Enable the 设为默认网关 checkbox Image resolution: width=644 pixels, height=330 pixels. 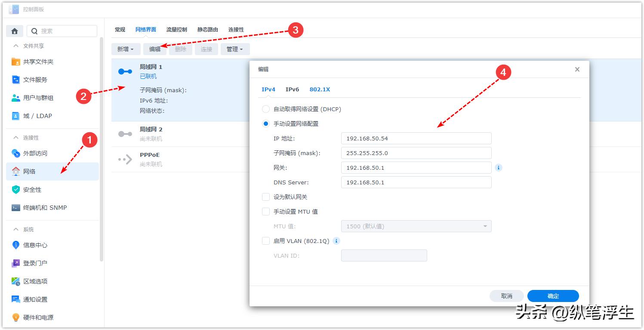pos(265,197)
